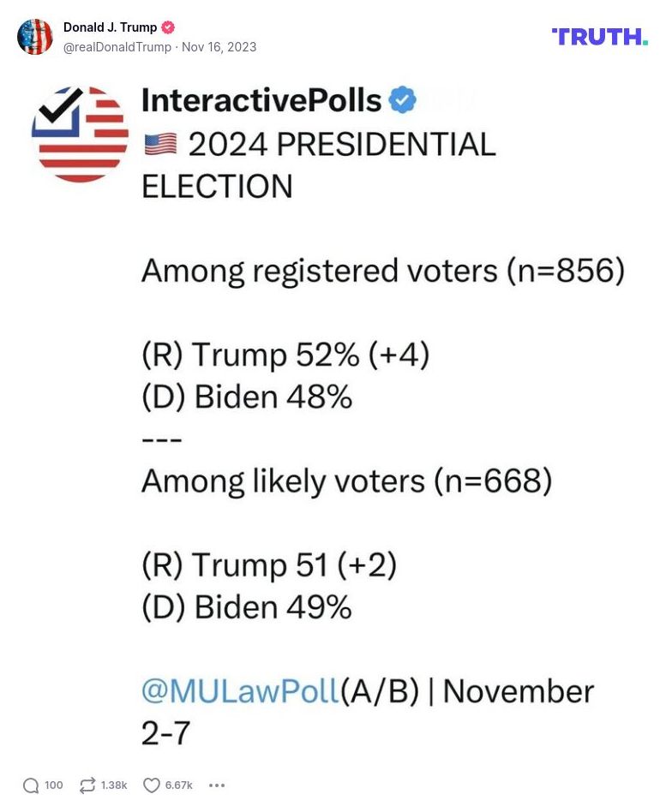Click the "Among likely voters (n=668)" line
This screenshot has height=812, width=666.
346,481
